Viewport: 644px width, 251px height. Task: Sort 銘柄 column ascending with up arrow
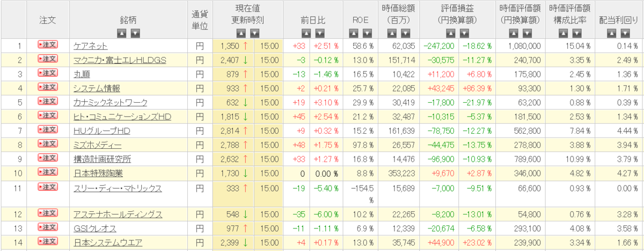click(x=121, y=33)
